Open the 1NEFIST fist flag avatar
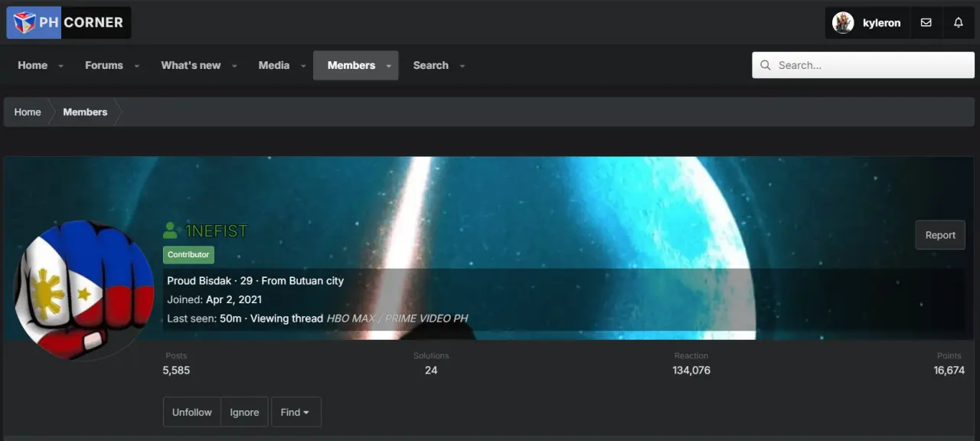Screen dimensions: 980x441 (x=84, y=290)
